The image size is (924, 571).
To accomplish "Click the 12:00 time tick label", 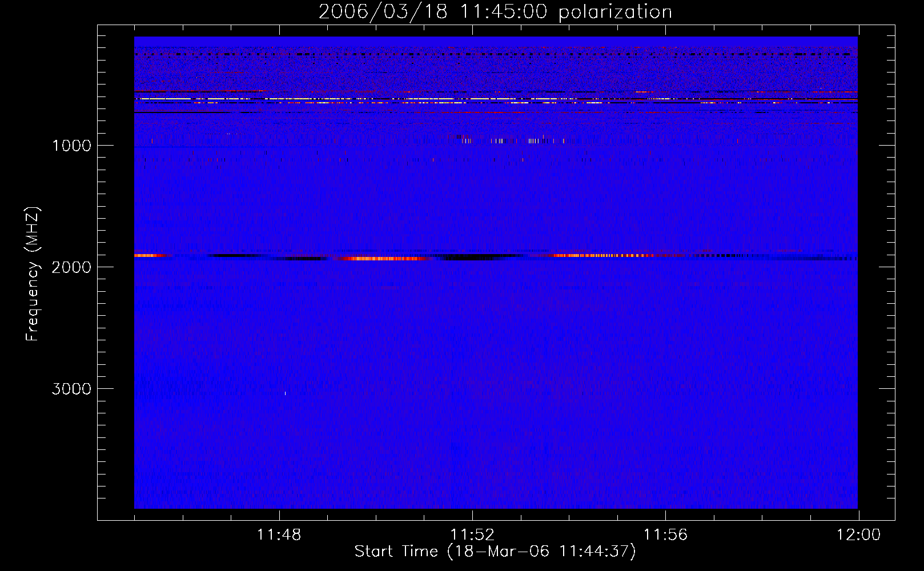I will tap(858, 535).
